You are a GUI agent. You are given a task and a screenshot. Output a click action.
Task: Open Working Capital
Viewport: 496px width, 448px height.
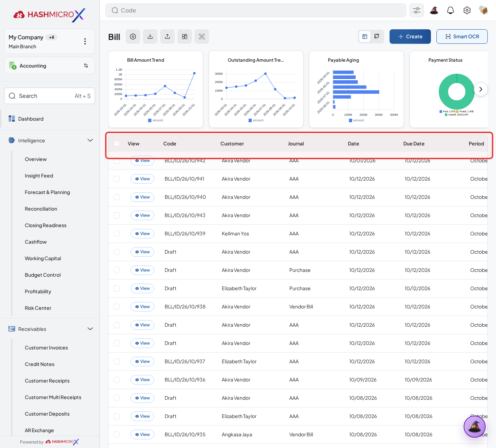point(43,258)
